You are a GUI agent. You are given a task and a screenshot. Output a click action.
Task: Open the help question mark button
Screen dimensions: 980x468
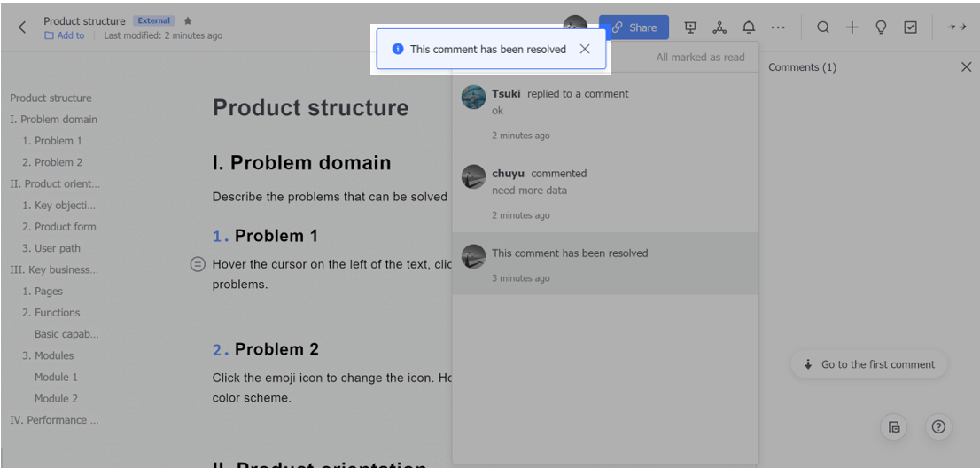click(938, 427)
